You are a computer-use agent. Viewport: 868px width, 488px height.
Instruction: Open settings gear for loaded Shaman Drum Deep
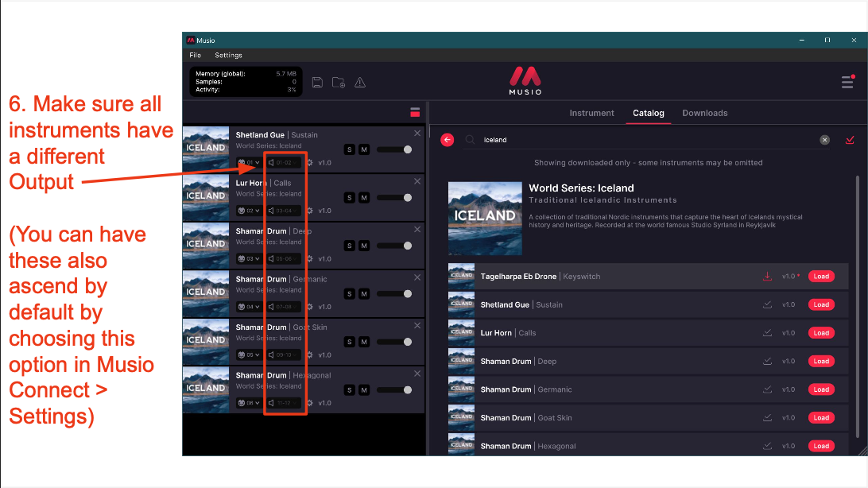(x=310, y=259)
